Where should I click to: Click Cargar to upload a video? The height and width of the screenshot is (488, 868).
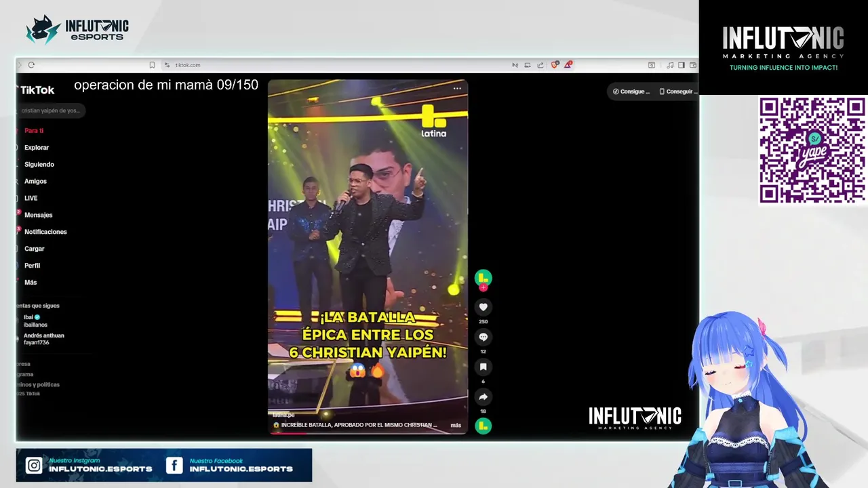(34, 249)
